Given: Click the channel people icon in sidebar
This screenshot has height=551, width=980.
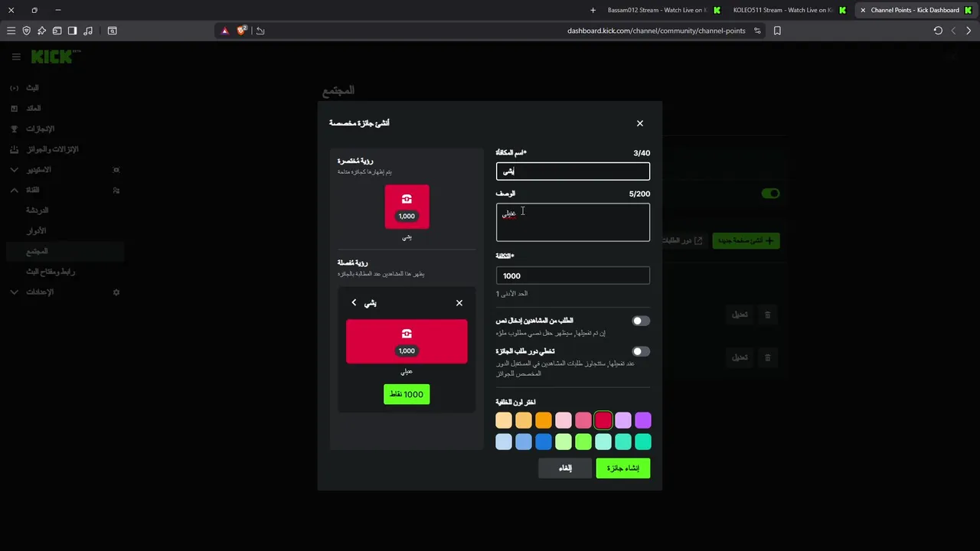Looking at the screenshot, I should [x=116, y=190].
